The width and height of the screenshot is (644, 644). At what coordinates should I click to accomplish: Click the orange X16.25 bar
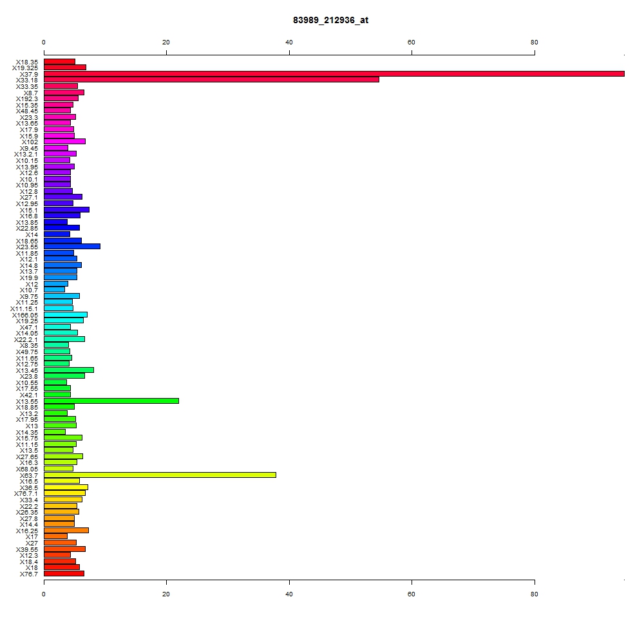66,530
